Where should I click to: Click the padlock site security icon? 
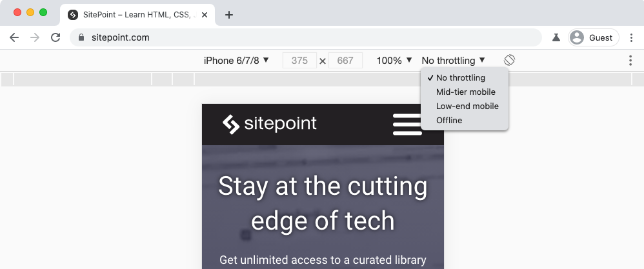[81, 38]
